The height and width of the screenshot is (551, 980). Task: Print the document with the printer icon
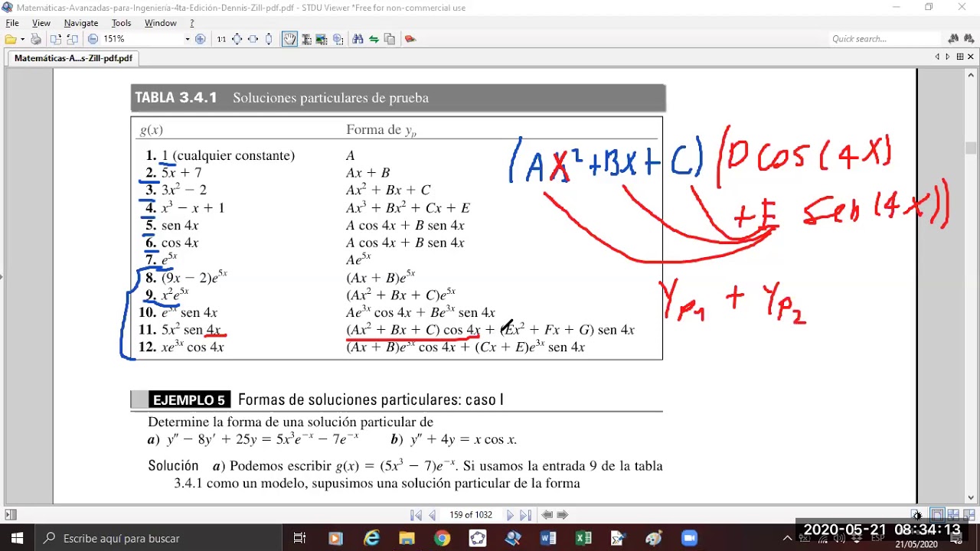click(36, 39)
